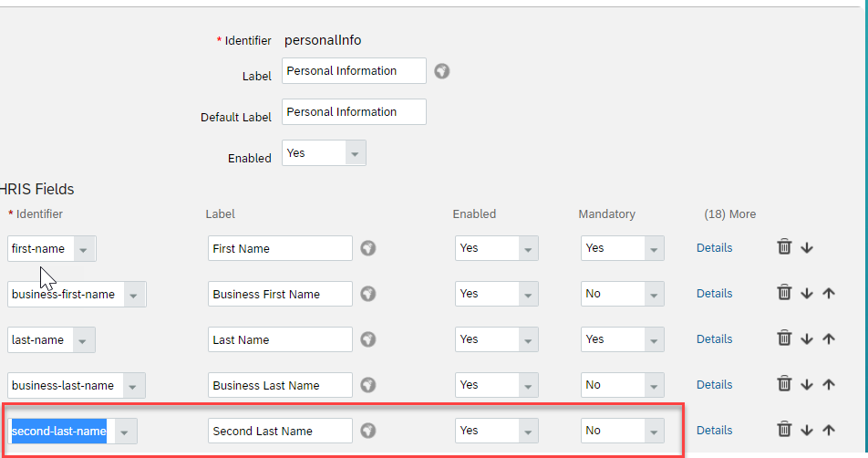
Task: Open the Enabled dropdown under personalInfo
Action: click(x=324, y=153)
